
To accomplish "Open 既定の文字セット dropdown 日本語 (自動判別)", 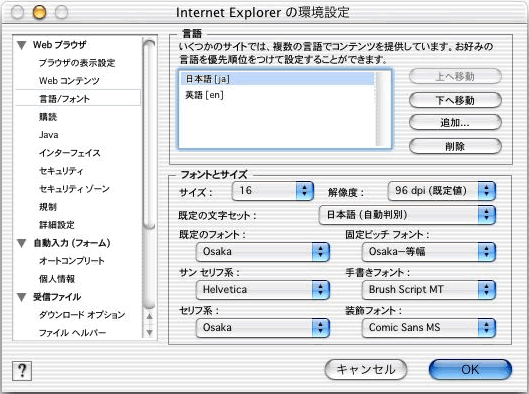I will (x=407, y=215).
